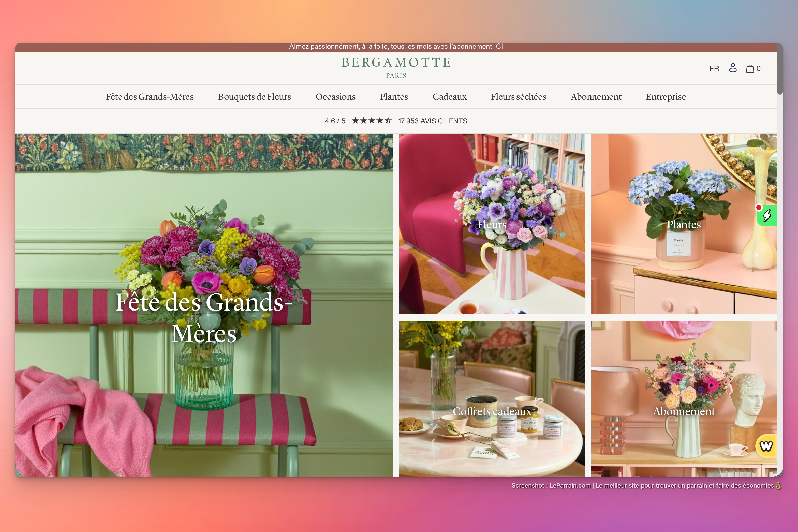798x532 pixels.
Task: Click the green lightning bolt widget
Action: (x=767, y=215)
